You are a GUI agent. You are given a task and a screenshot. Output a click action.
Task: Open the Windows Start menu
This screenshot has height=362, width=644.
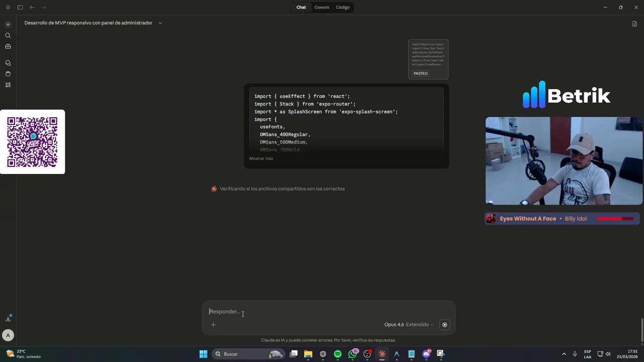[x=203, y=354]
